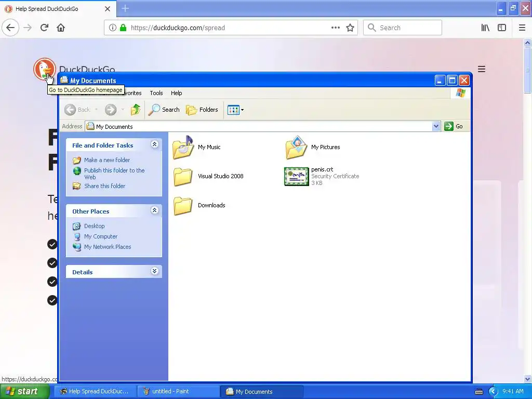This screenshot has width=532, height=399.
Task: Click the Firefox back arrow button
Action: pos(10,28)
